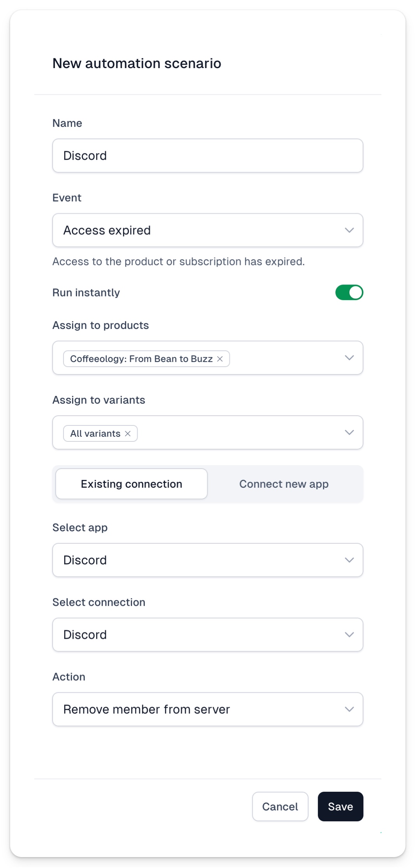The image size is (416, 868).
Task: Click the Assign to products chevron arrow
Action: coord(349,358)
